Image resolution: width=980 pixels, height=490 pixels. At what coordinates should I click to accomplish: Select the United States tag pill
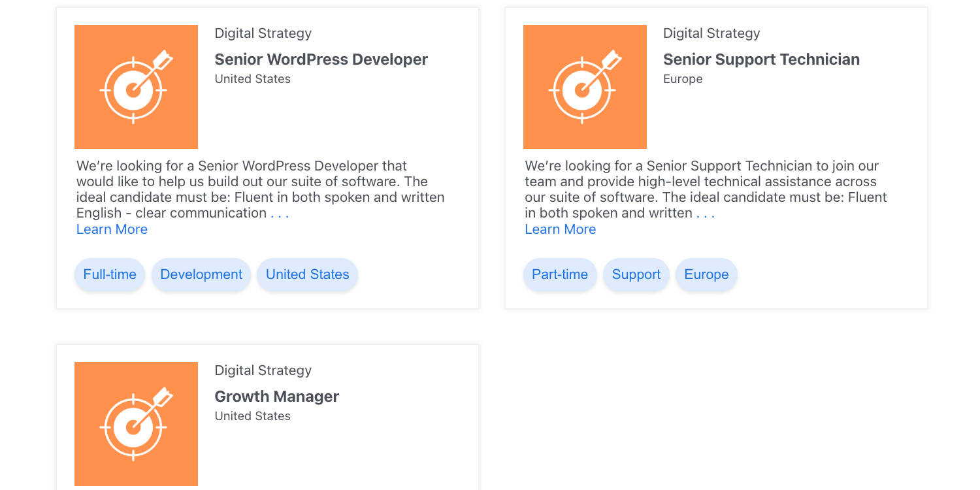(307, 274)
